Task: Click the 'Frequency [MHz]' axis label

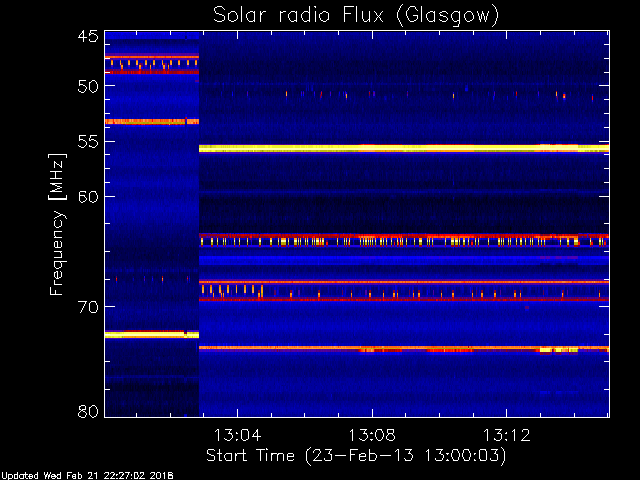Action: [57, 224]
